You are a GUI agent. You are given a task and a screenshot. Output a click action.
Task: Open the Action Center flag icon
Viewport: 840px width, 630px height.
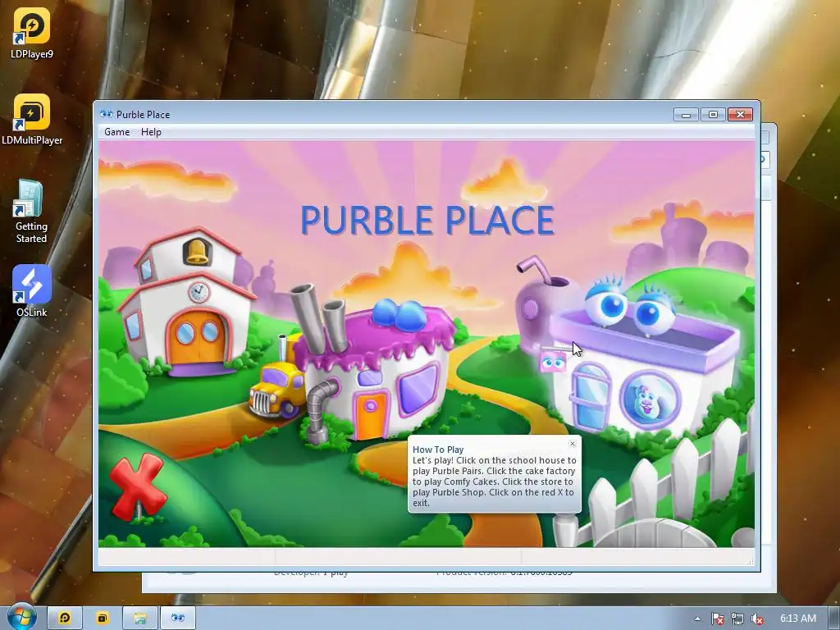(717, 619)
